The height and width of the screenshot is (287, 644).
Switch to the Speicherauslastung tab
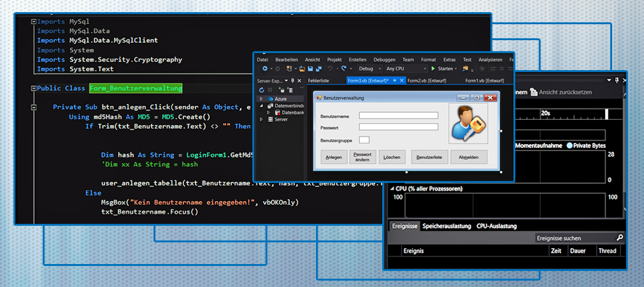point(447,226)
